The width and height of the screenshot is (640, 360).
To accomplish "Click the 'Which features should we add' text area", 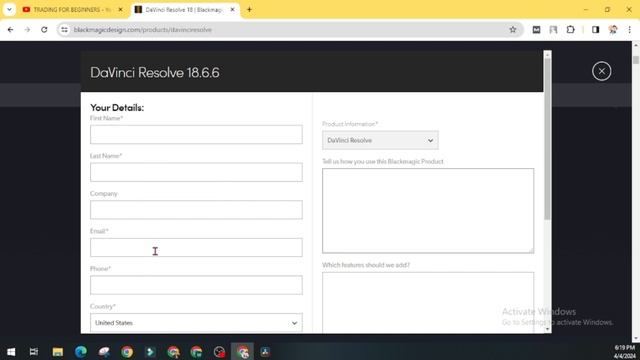I will pos(428,303).
